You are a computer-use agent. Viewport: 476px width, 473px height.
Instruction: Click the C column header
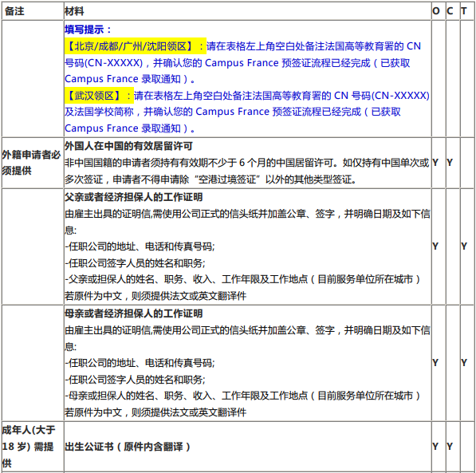tap(450, 11)
